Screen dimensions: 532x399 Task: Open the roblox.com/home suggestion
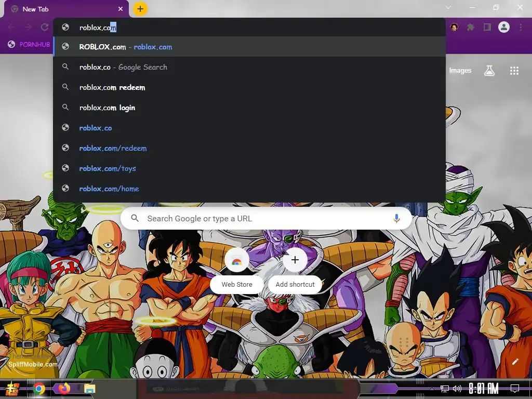(249, 189)
